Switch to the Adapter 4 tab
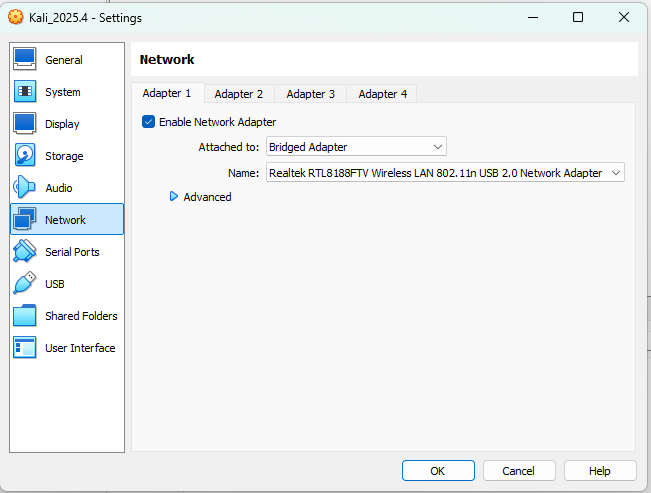This screenshot has width=651, height=493. coord(383,94)
